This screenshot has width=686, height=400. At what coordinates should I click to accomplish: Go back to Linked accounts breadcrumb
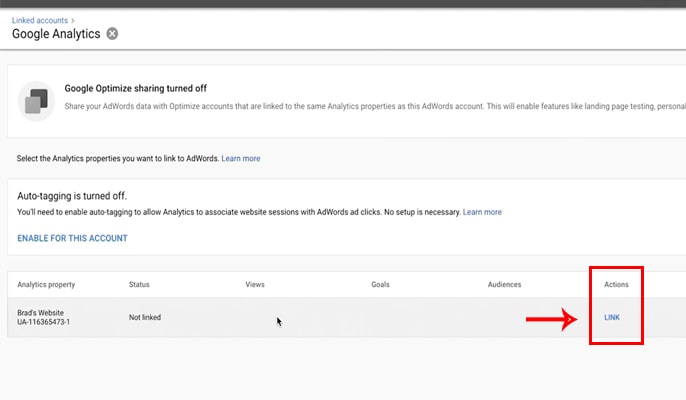point(40,20)
